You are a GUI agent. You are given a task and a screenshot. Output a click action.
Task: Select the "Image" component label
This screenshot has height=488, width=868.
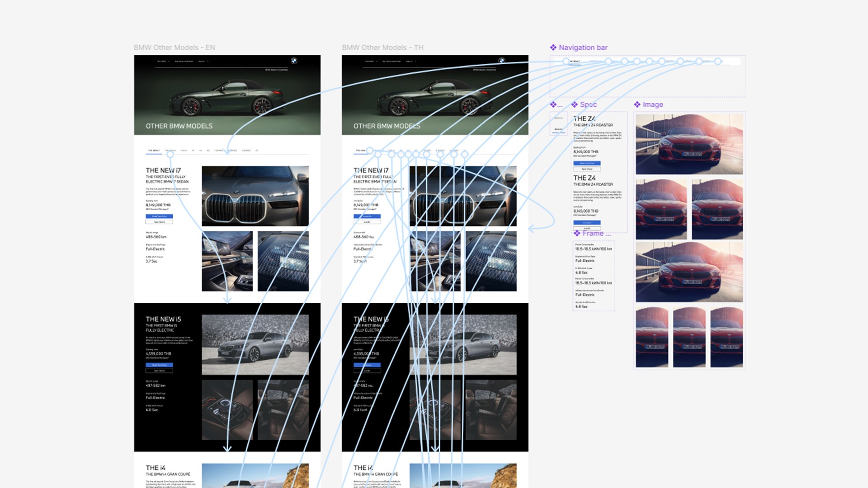pos(653,104)
